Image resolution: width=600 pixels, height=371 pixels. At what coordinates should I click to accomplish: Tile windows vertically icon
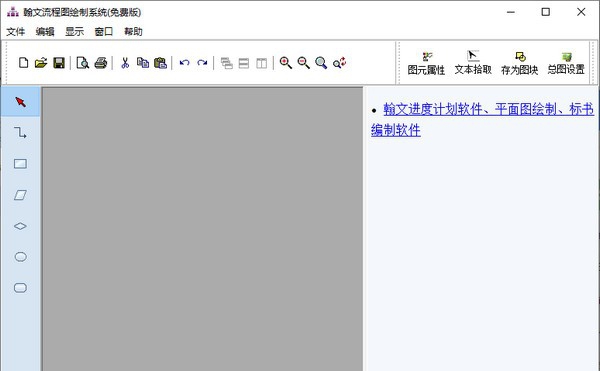click(x=262, y=63)
